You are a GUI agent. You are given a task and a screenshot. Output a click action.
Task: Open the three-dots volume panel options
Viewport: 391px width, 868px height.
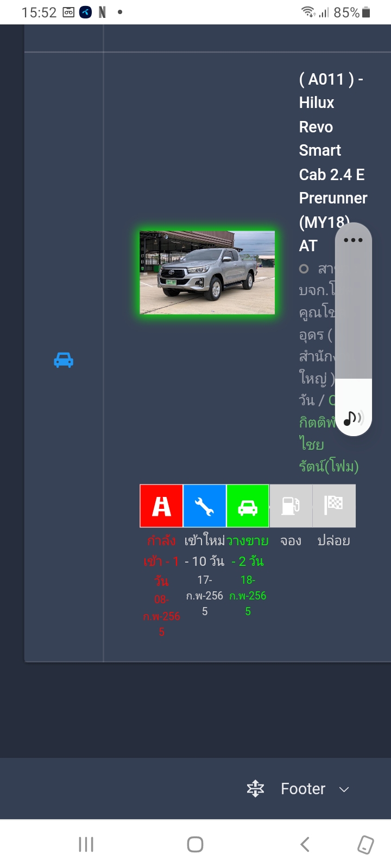353,240
